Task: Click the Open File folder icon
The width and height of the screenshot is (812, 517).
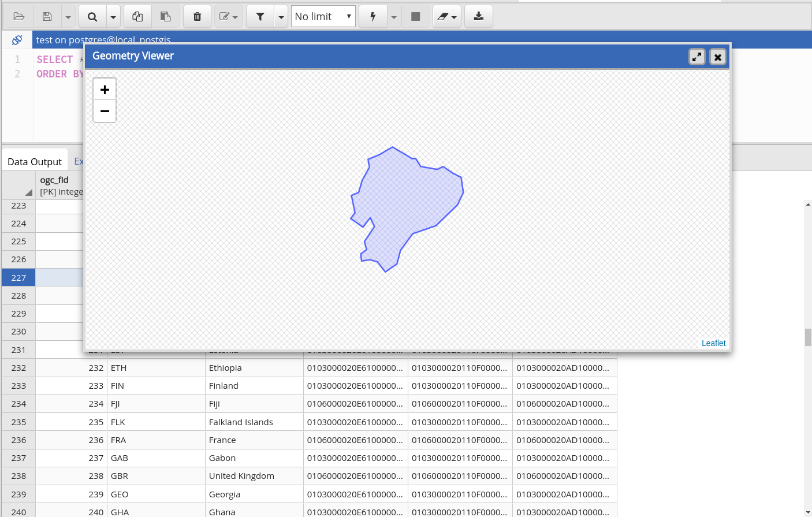Action: (19, 17)
